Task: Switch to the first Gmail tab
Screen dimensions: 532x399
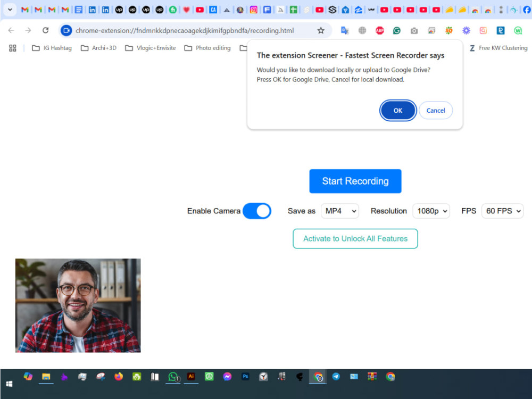Action: click(x=25, y=10)
